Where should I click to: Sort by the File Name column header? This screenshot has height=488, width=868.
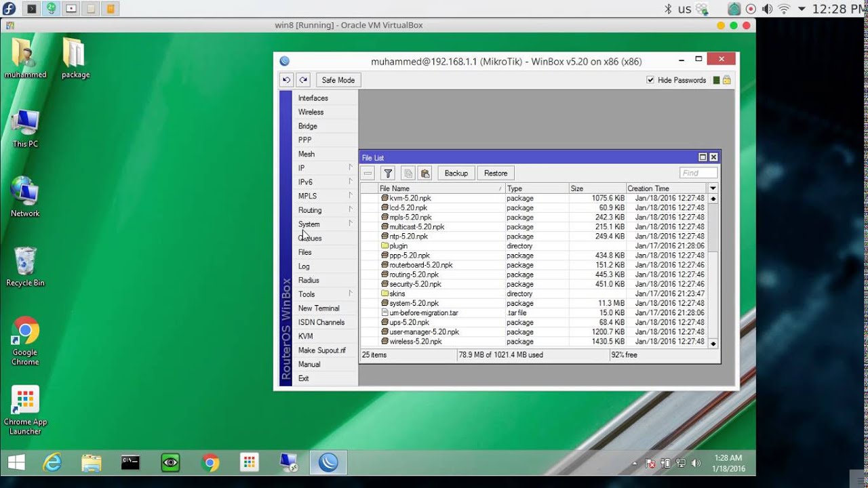click(441, 188)
